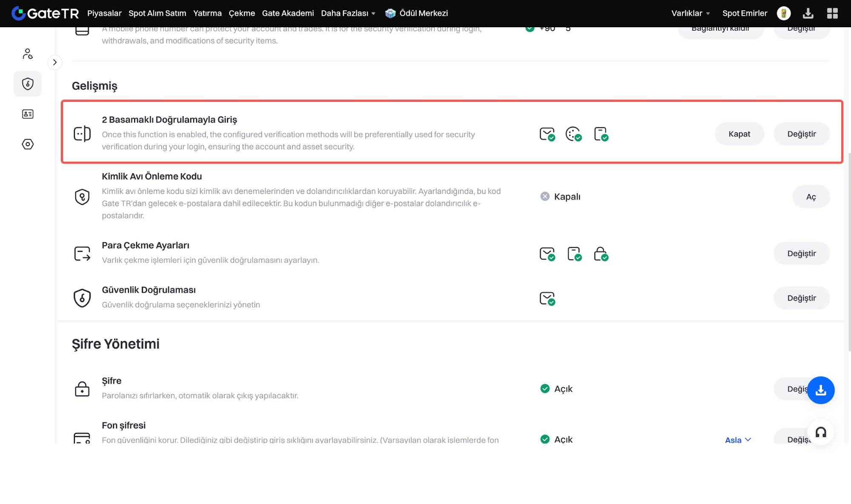Viewport: 851px width, 504px height.
Task: Click the header download icon
Action: coord(808,14)
